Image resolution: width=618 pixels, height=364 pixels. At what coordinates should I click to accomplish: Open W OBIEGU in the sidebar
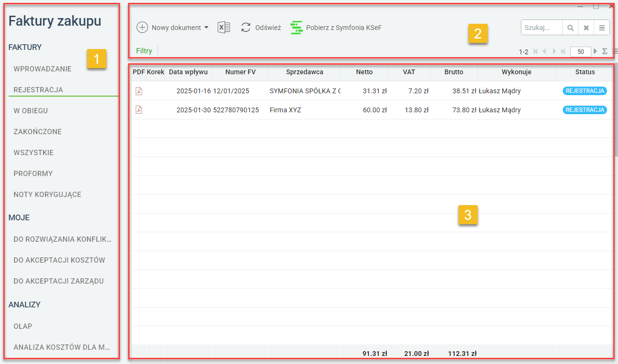click(31, 110)
